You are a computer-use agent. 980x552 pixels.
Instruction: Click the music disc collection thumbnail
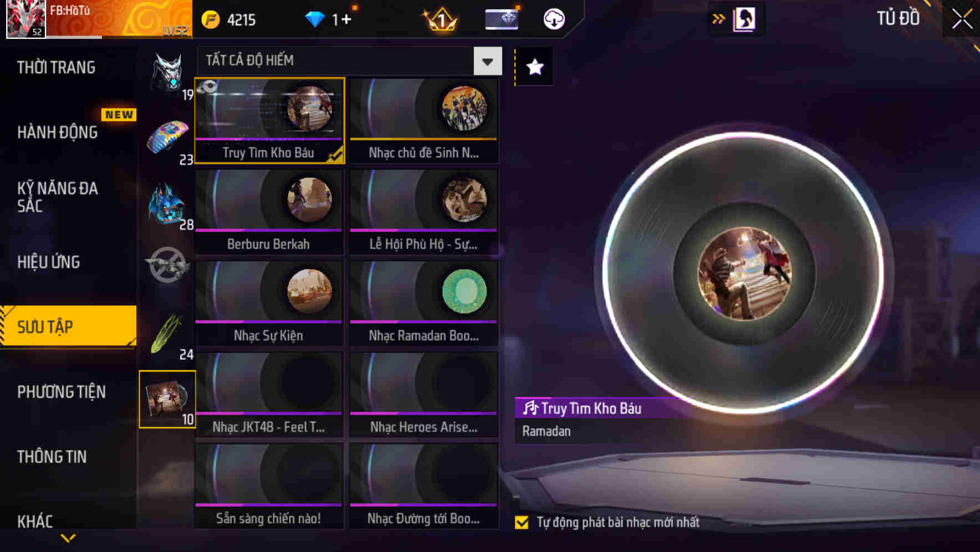click(167, 399)
